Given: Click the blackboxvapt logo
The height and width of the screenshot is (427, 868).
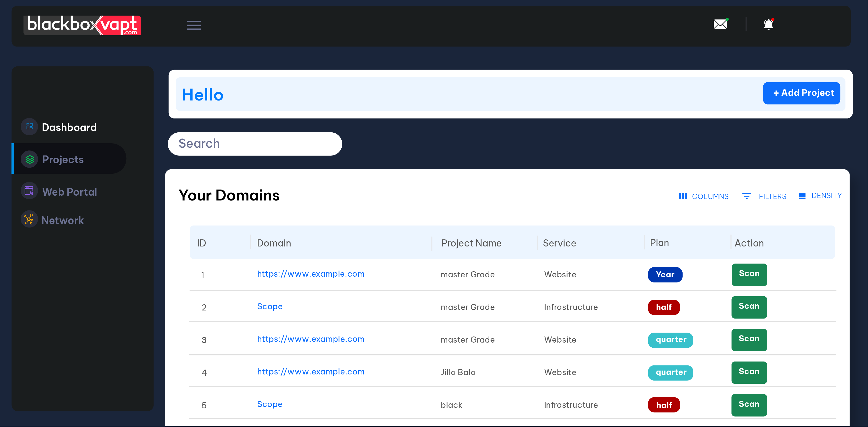Looking at the screenshot, I should click(82, 25).
